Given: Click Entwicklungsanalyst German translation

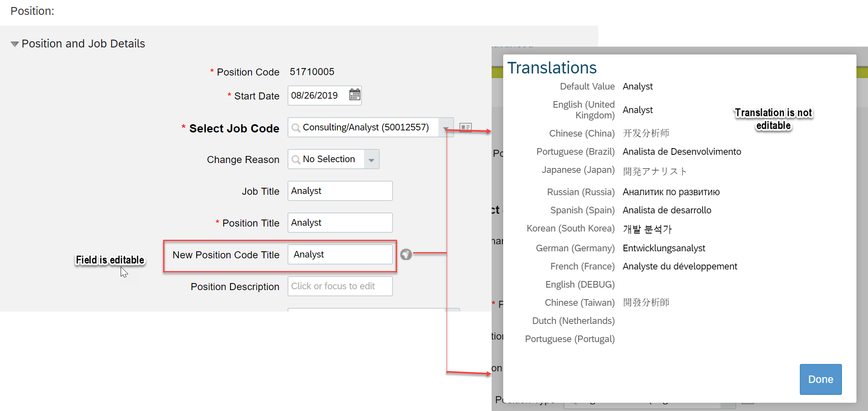Looking at the screenshot, I should (x=664, y=248).
